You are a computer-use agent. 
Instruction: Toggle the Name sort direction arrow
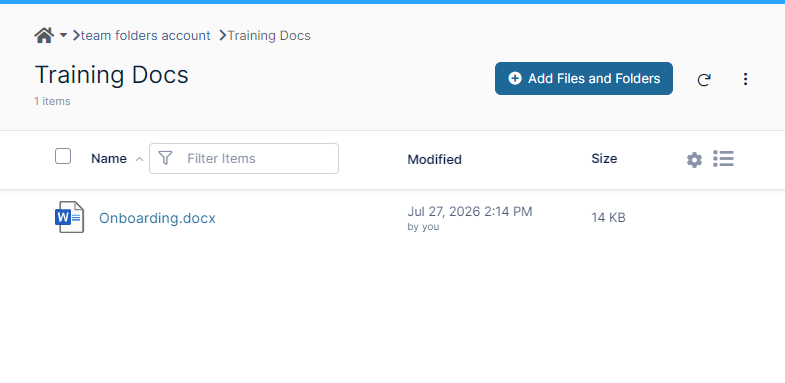click(140, 159)
